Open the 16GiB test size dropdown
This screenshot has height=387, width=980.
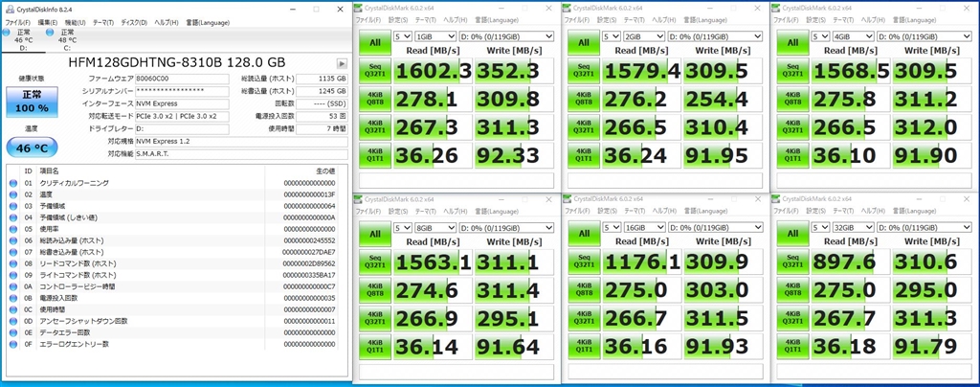pyautogui.click(x=644, y=227)
